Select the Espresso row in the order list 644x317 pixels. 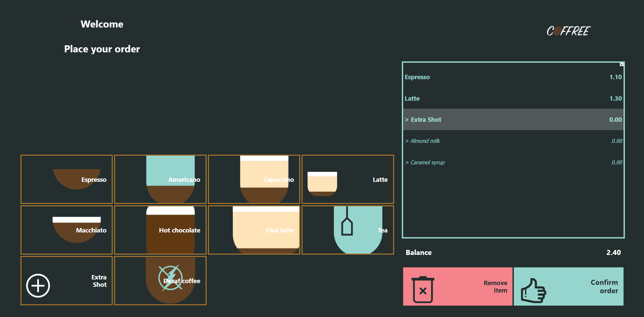click(513, 77)
